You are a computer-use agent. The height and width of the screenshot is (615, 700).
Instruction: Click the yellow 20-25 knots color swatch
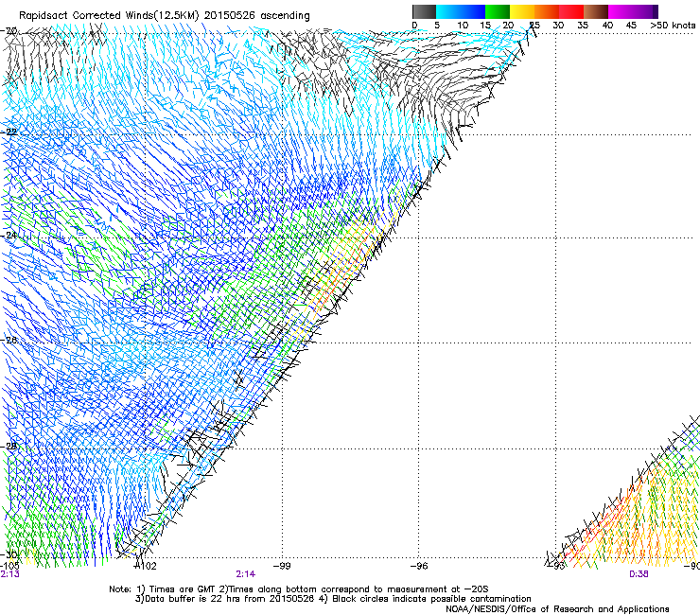pyautogui.click(x=522, y=11)
